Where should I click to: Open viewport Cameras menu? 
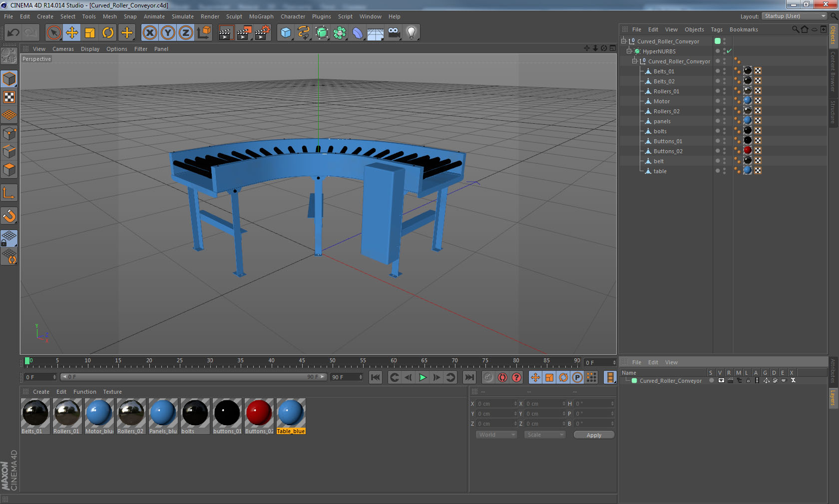coord(63,49)
